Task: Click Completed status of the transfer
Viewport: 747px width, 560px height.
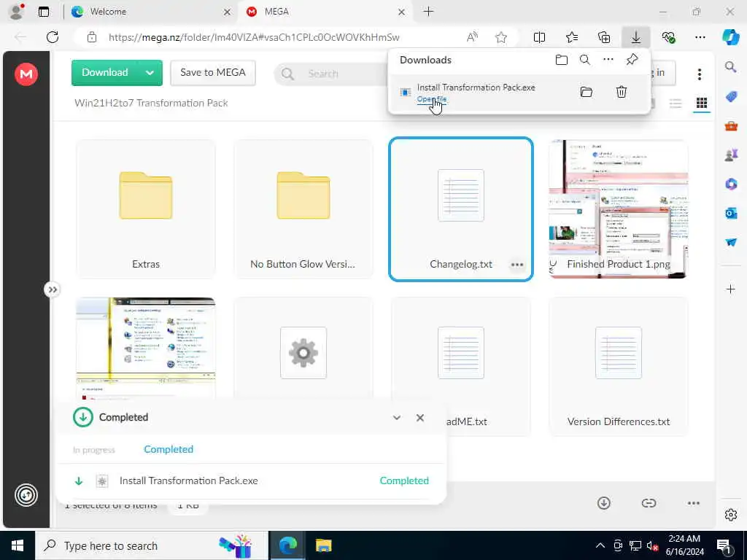Action: tap(404, 481)
